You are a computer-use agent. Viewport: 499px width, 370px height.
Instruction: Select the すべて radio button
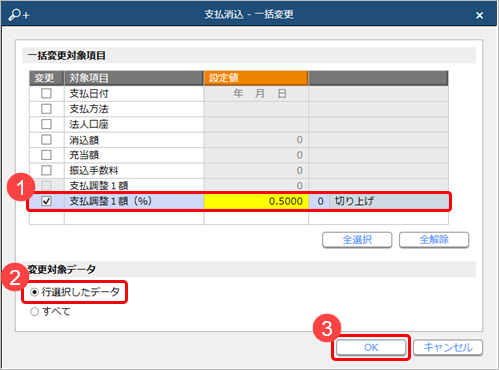click(x=34, y=312)
